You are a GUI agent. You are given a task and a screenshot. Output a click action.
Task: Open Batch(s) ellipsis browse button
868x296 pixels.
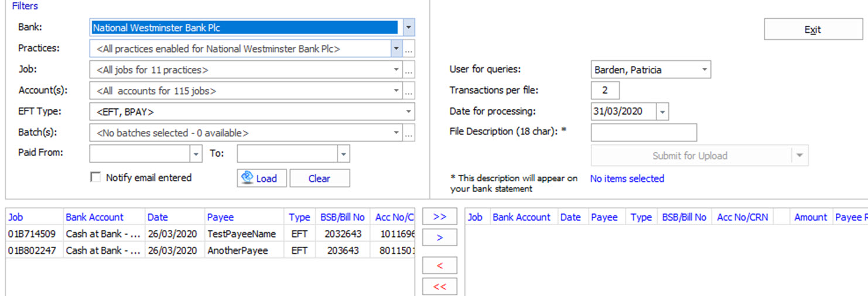point(409,133)
